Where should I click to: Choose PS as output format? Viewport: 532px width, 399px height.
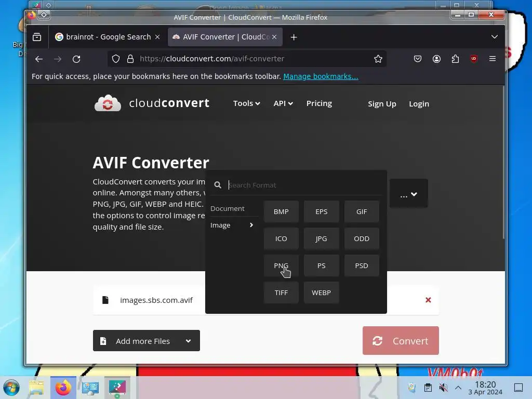coord(321,265)
